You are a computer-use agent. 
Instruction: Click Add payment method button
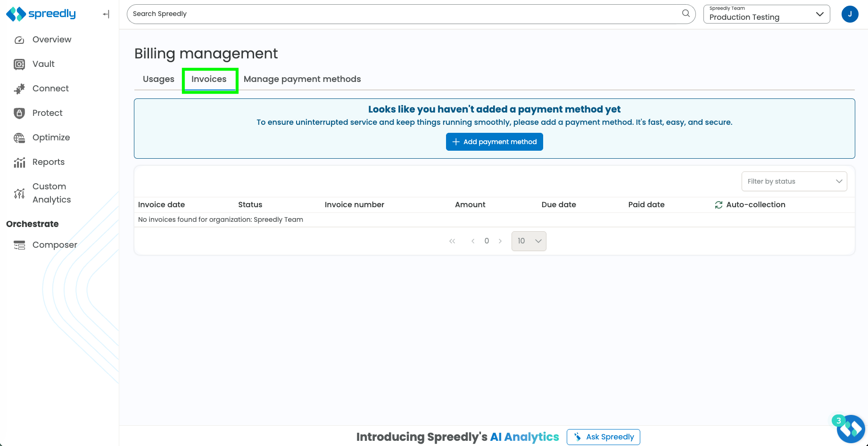495,142
